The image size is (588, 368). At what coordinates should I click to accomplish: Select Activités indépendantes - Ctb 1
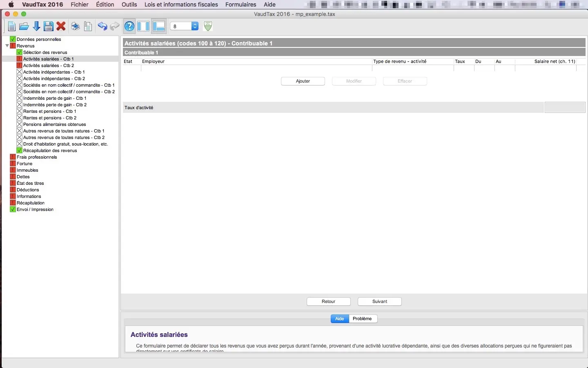pos(54,72)
